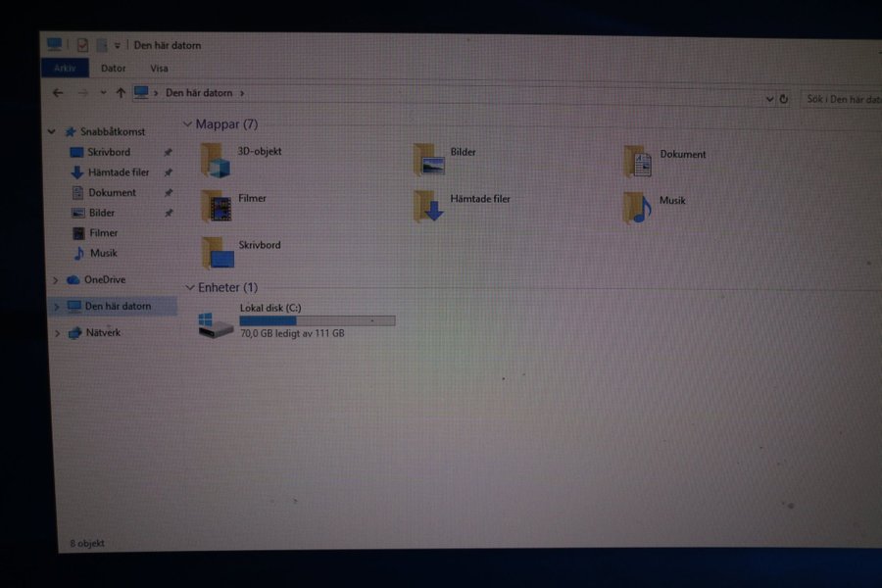This screenshot has height=588, width=882.
Task: Collapse the Enheter (1) group
Action: pos(190,287)
